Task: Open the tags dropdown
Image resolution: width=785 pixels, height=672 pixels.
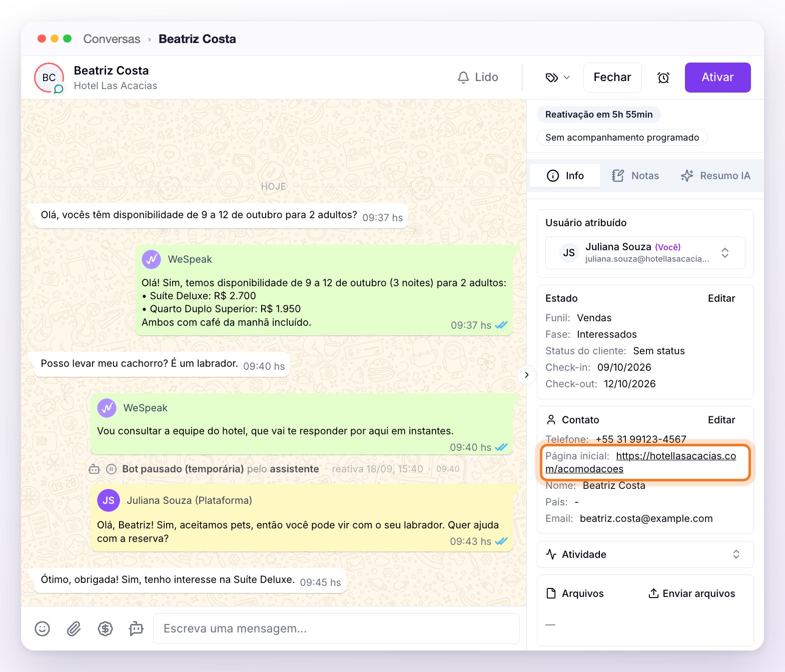Action: click(557, 78)
